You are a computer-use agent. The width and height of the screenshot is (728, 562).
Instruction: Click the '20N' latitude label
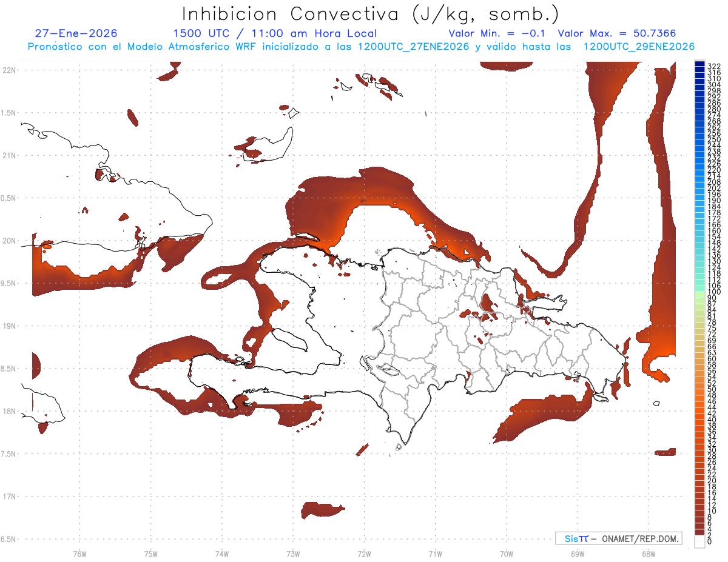click(x=9, y=241)
